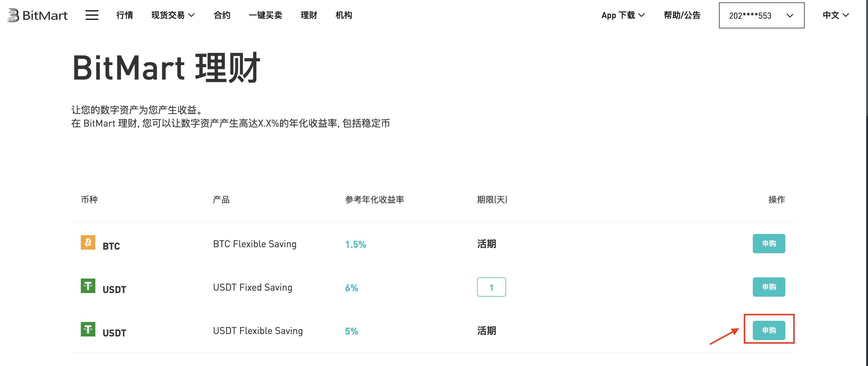Click the BTC Flexible Saving product name
Viewport: 868px width, 366px height.
coord(255,244)
